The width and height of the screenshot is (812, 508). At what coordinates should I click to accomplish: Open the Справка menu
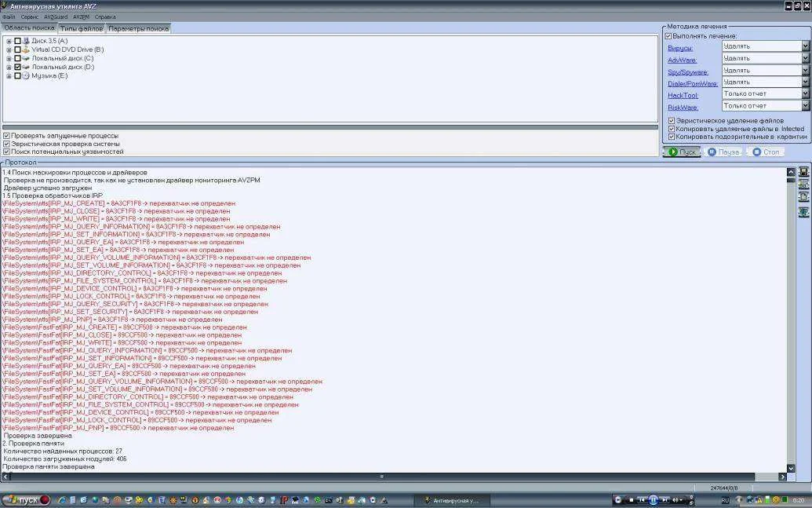tap(105, 17)
